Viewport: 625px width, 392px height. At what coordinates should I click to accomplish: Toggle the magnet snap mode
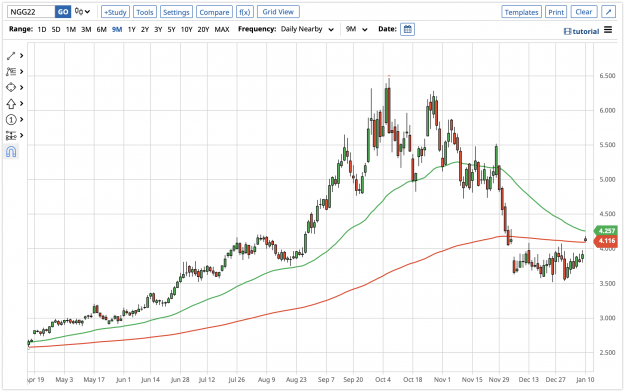click(11, 152)
